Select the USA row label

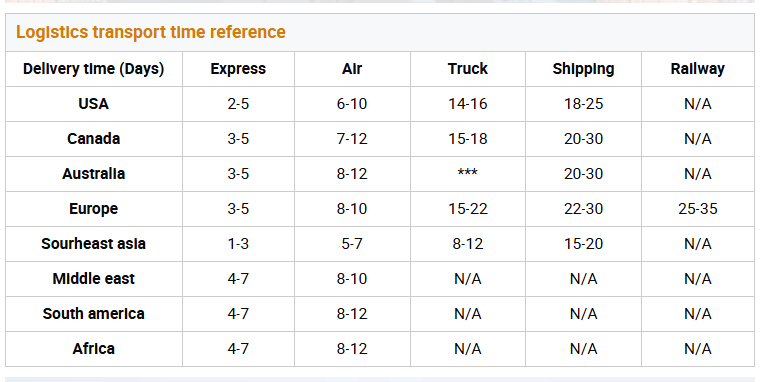(x=93, y=104)
